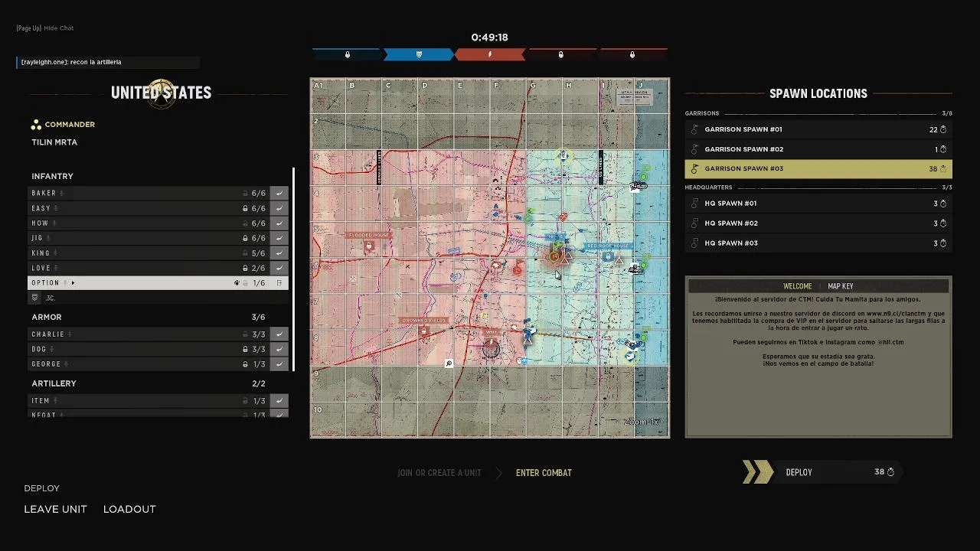Click commander name TILIN MRTA
This screenshot has height=551, width=980.
tap(54, 142)
